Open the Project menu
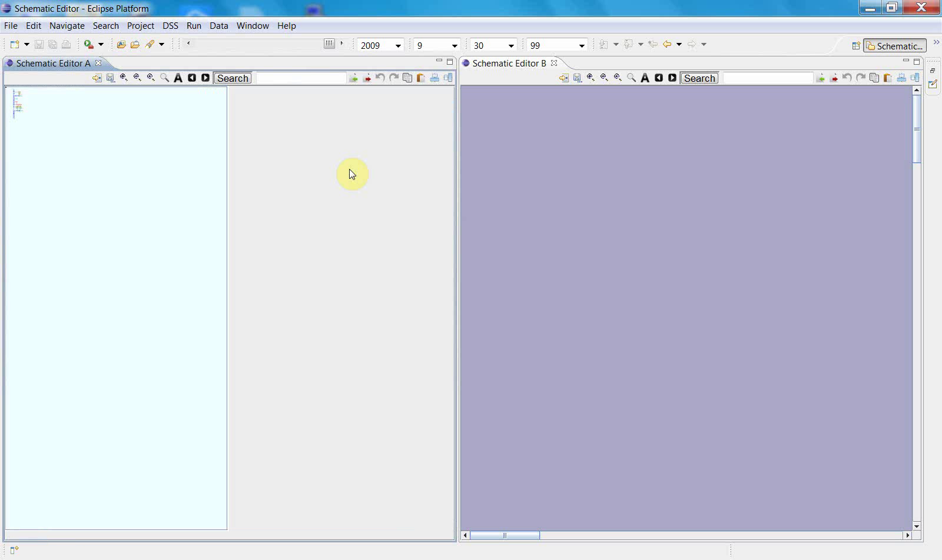Image resolution: width=942 pixels, height=560 pixels. [141, 26]
